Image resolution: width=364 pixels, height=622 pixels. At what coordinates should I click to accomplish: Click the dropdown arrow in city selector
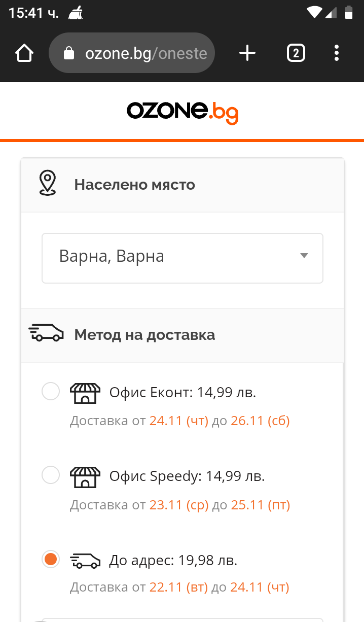coord(304,256)
